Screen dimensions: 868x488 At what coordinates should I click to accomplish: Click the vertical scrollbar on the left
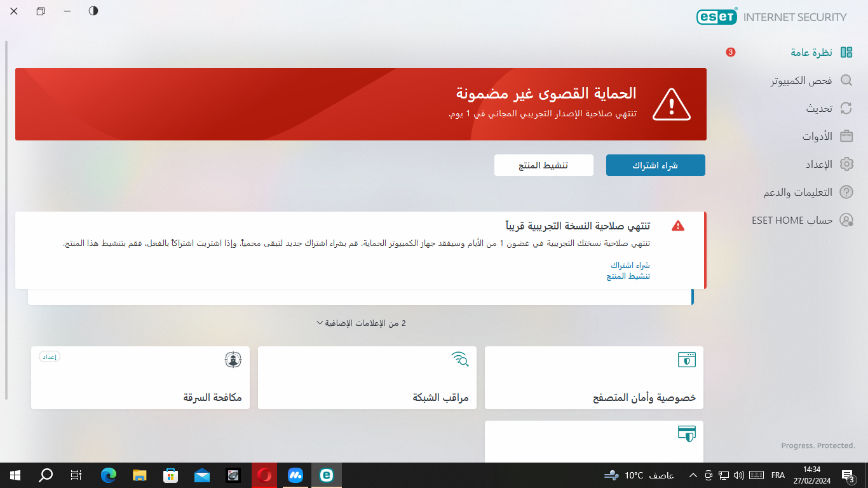(x=6, y=220)
